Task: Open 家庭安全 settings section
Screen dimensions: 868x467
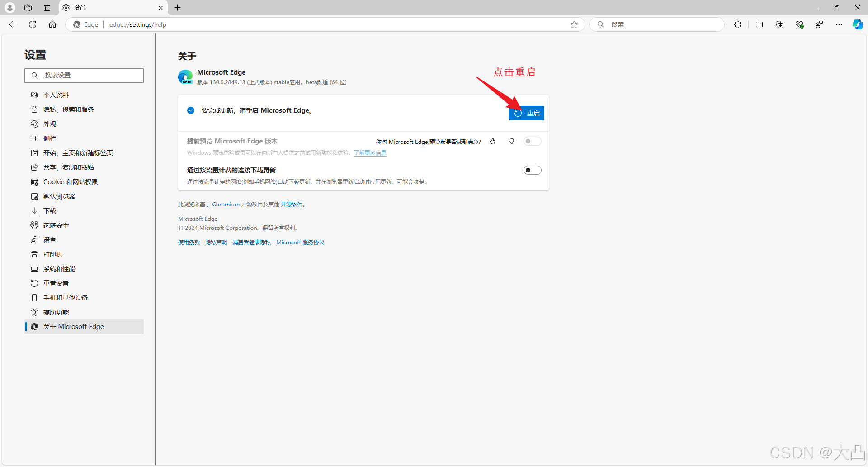Action: [84, 225]
